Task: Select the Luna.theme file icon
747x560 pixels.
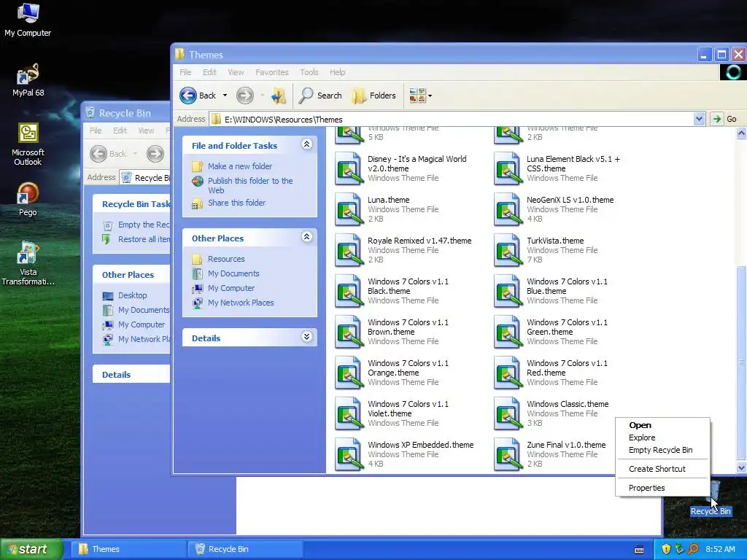Action: click(349, 209)
